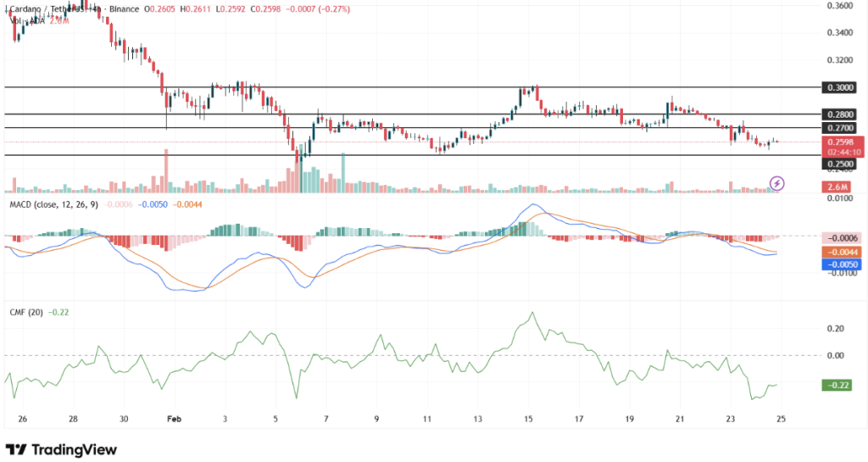Select the 0.2800 horizontal line label

pos(839,114)
